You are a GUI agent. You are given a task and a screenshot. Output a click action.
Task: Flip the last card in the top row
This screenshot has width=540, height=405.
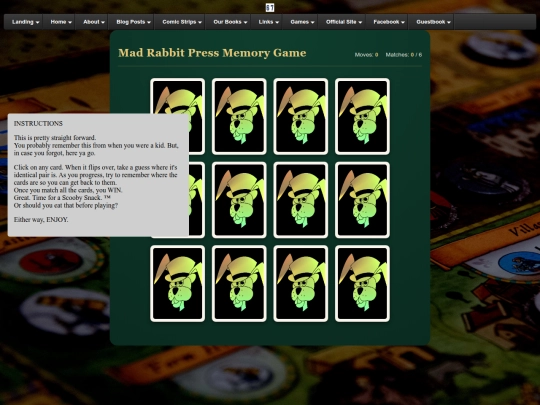pyautogui.click(x=362, y=116)
